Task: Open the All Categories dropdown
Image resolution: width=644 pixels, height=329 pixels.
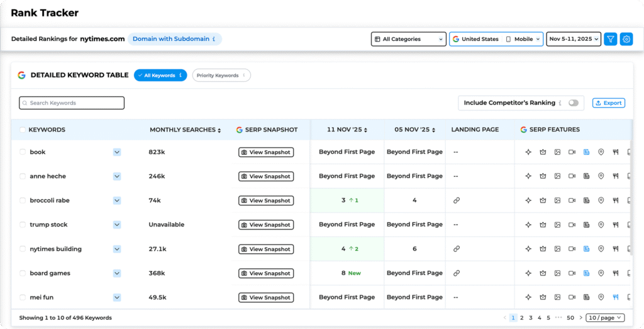Action: point(409,39)
